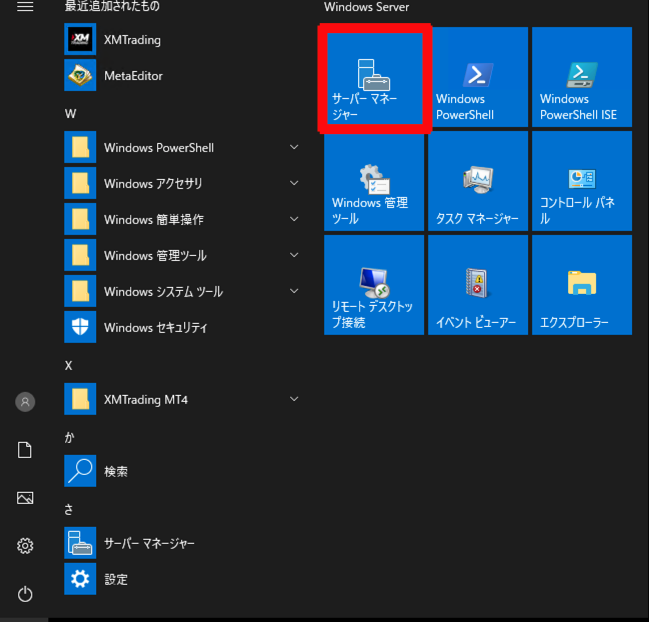Open MetaEditor from the app list
Viewport: 649px width, 622px height.
tap(132, 76)
